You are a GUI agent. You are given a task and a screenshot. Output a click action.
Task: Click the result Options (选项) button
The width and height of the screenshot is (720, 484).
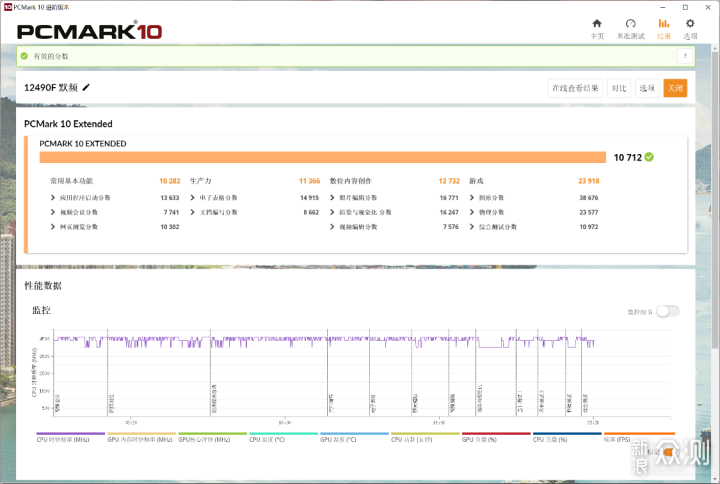647,88
